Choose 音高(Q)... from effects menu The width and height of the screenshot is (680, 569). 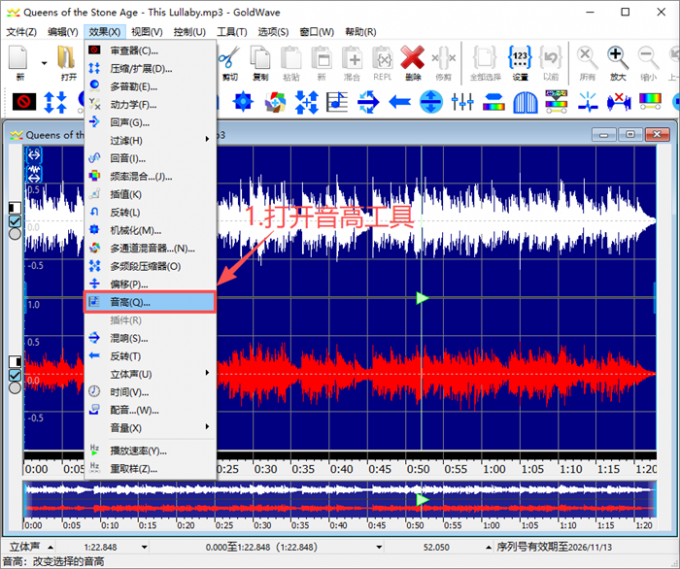150,302
